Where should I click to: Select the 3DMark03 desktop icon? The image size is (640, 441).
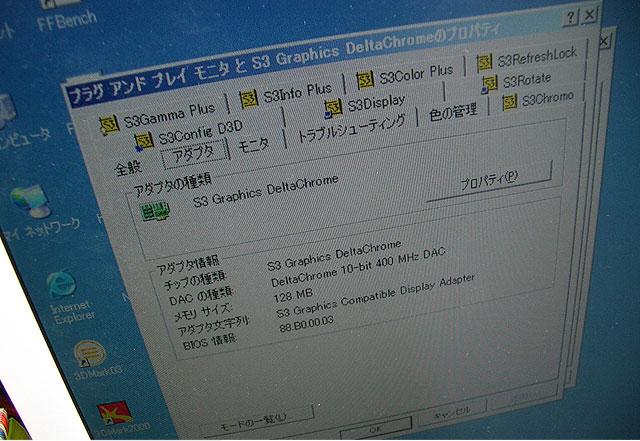coord(94,361)
